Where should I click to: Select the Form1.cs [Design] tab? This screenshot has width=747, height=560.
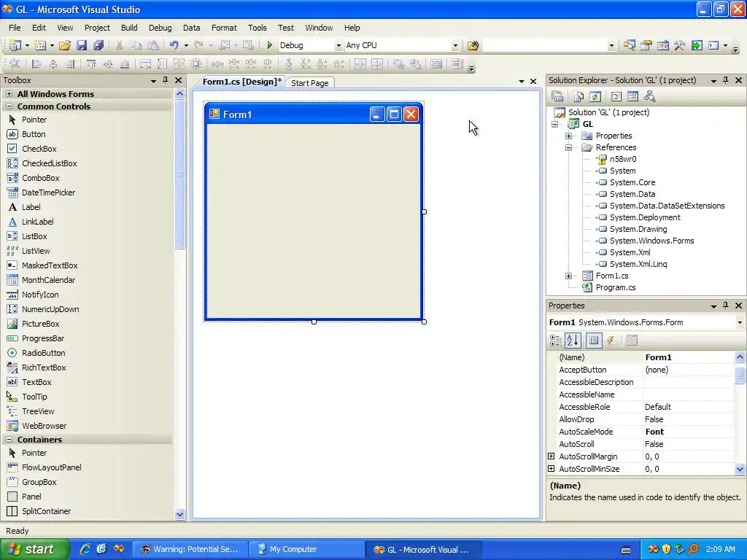[x=241, y=82]
